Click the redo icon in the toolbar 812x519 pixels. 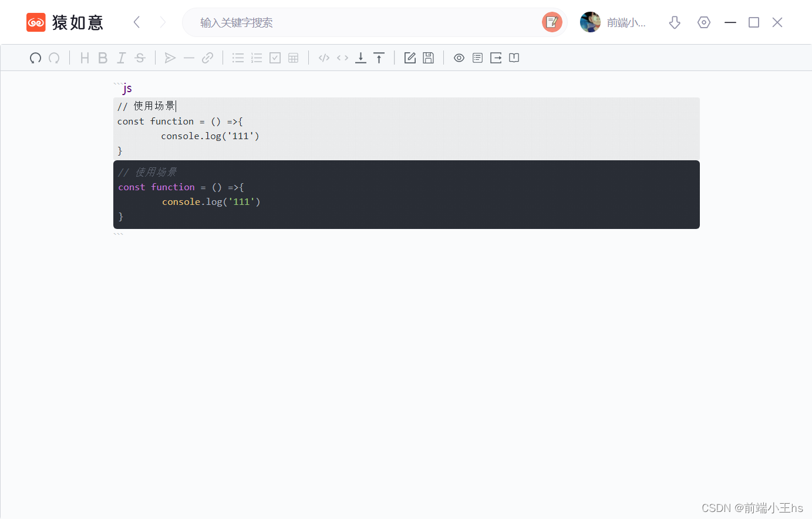point(54,58)
